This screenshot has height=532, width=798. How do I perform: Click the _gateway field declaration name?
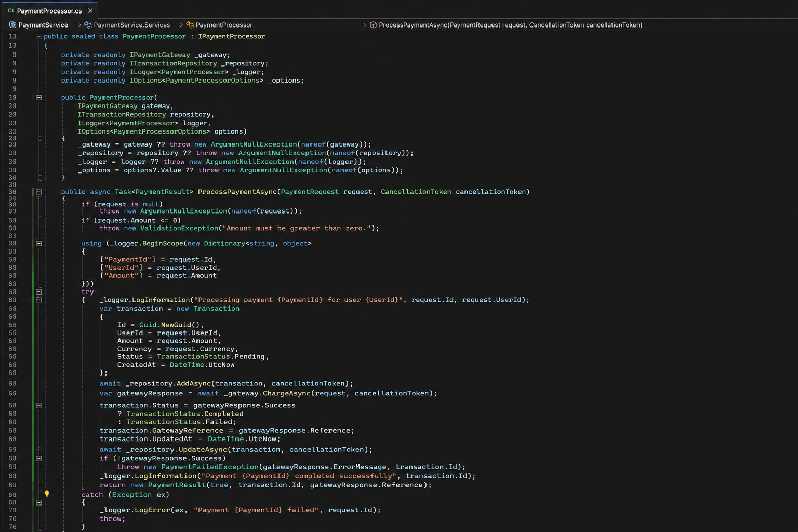pyautogui.click(x=210, y=55)
